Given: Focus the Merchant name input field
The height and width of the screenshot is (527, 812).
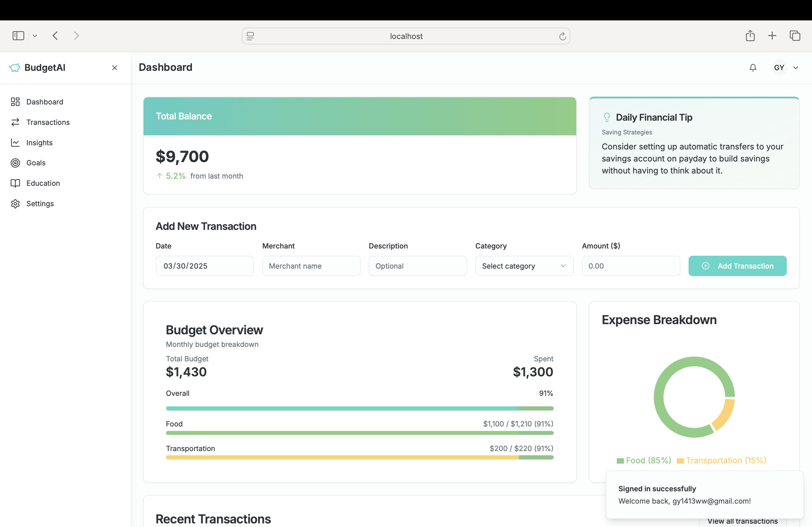Looking at the screenshot, I should pyautogui.click(x=311, y=266).
